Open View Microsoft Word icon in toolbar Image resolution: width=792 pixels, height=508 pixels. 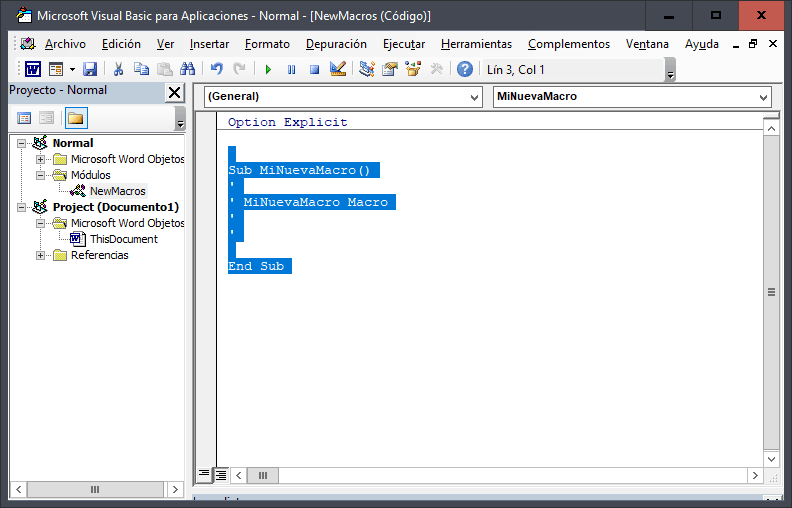[x=33, y=69]
